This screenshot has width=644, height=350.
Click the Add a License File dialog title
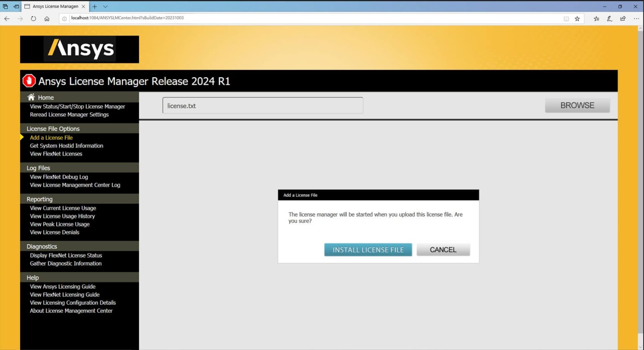pos(300,195)
